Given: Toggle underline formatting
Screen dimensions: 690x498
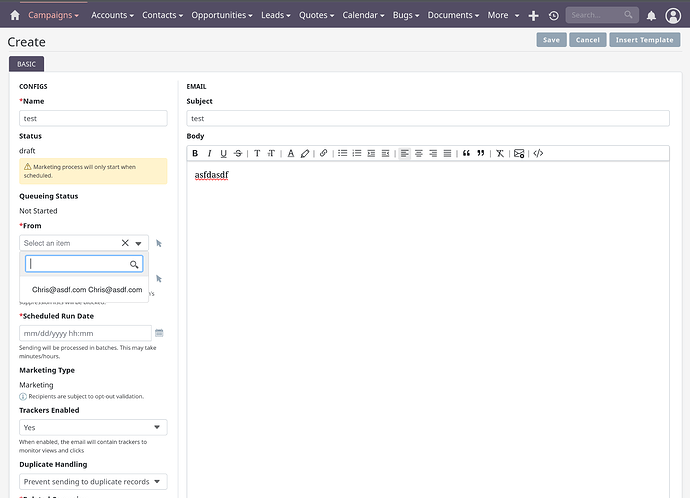Looking at the screenshot, I should 223,153.
